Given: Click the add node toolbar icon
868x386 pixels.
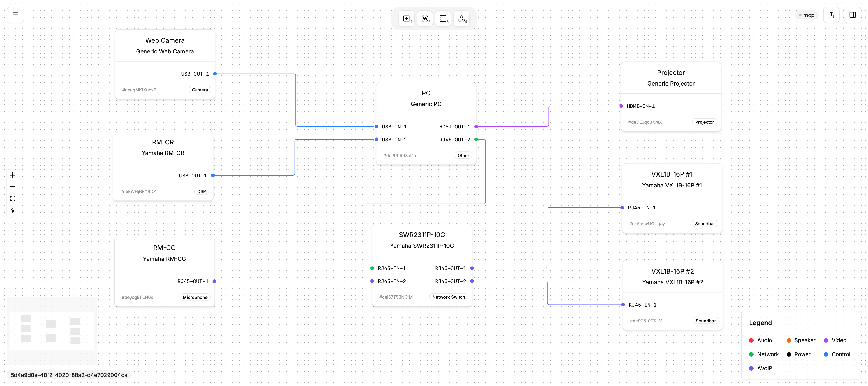Looking at the screenshot, I should pyautogui.click(x=407, y=19).
